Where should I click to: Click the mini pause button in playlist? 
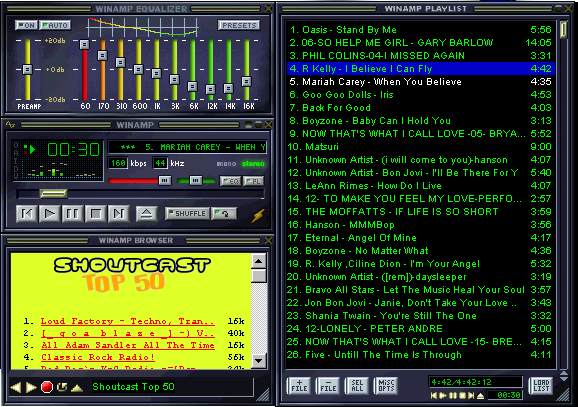(x=453, y=396)
